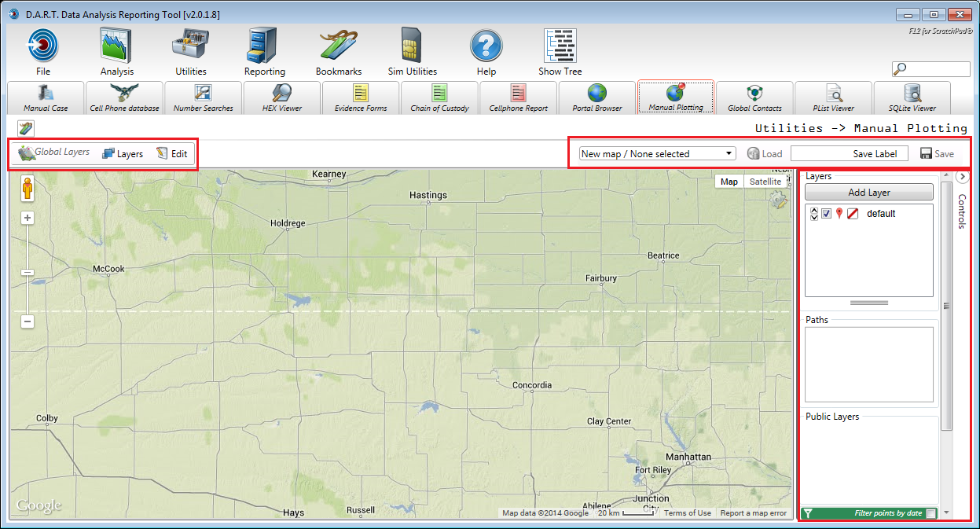Zoom out the map with minus button
This screenshot has width=980, height=529.
[x=27, y=321]
